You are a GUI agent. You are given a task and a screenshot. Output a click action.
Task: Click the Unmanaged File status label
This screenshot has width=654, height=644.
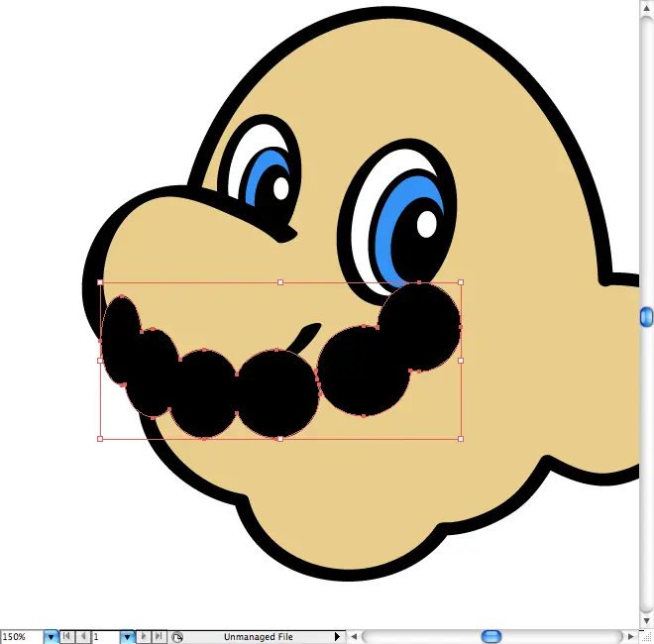[258, 636]
